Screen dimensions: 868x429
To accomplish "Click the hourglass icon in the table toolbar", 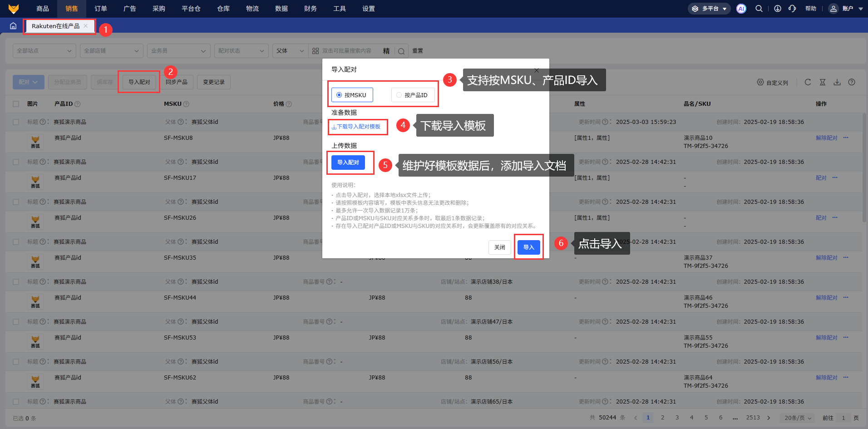I will tap(823, 82).
